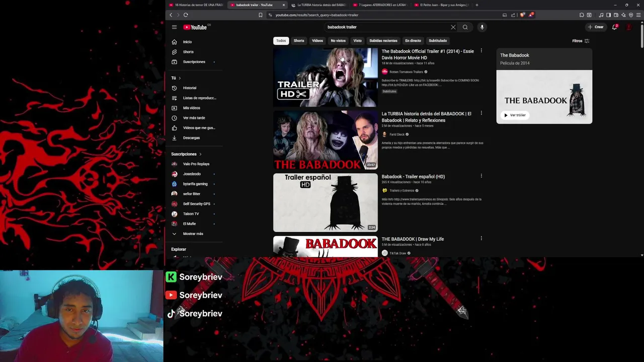Open THE BABADOOK Draw My Life title
This screenshot has width=644, height=362.
pyautogui.click(x=413, y=239)
